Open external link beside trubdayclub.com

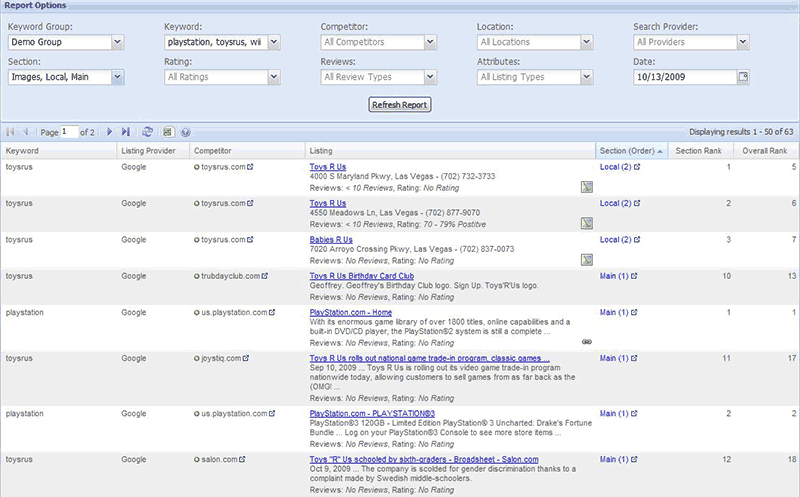click(x=265, y=276)
